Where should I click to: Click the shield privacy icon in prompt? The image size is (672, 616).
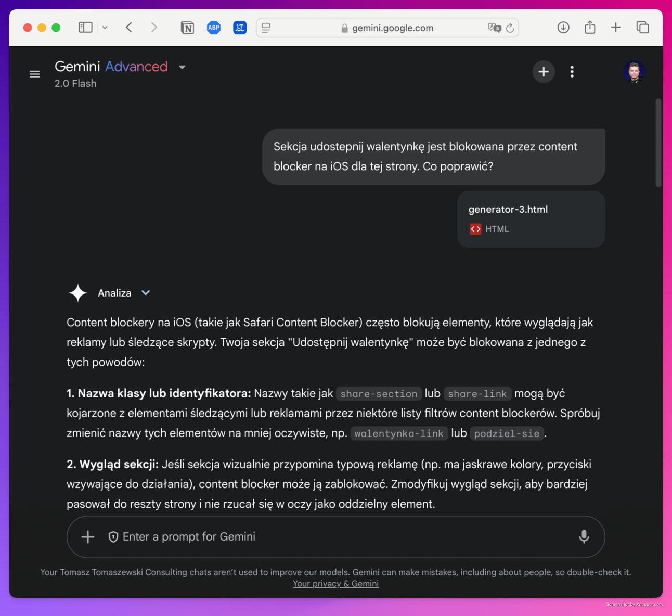[113, 537]
